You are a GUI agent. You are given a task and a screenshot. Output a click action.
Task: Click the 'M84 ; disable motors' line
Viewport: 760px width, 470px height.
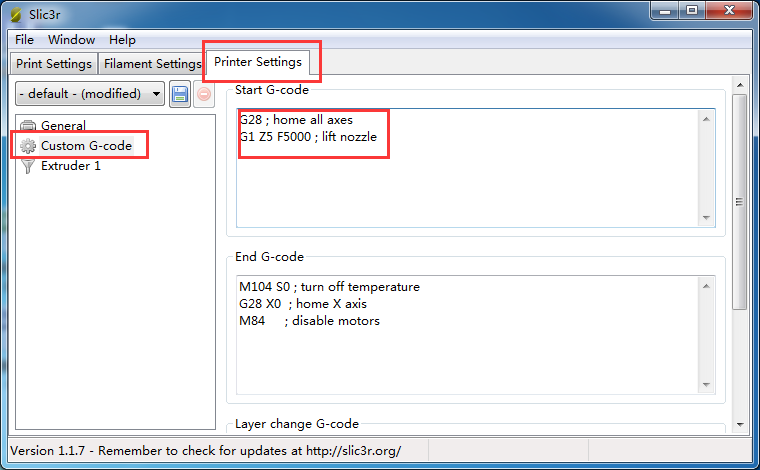(309, 321)
